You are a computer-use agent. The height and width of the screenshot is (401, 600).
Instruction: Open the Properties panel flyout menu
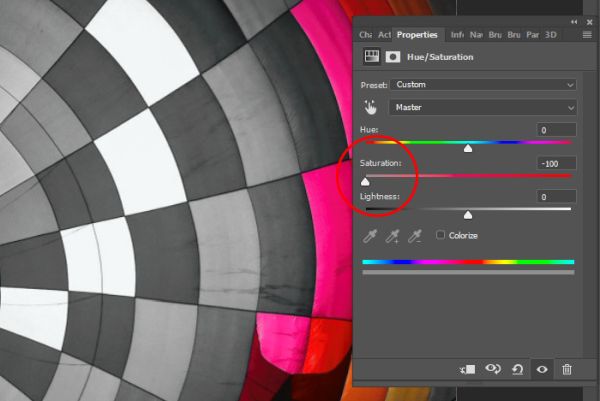(x=587, y=35)
